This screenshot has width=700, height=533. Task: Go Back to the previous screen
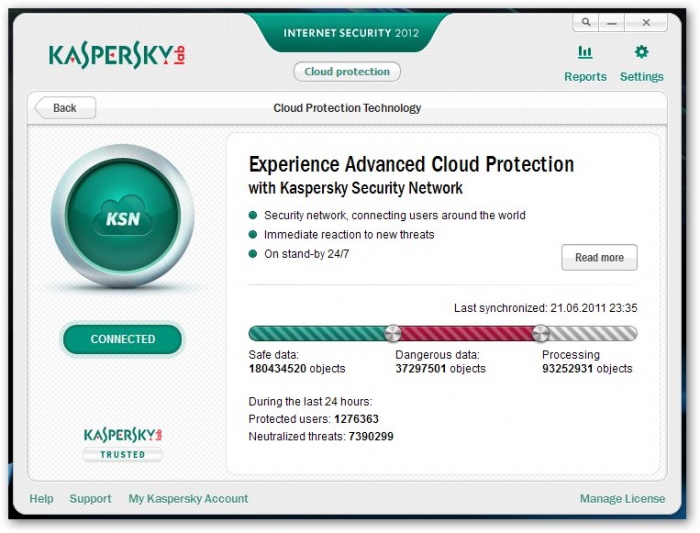pyautogui.click(x=64, y=108)
